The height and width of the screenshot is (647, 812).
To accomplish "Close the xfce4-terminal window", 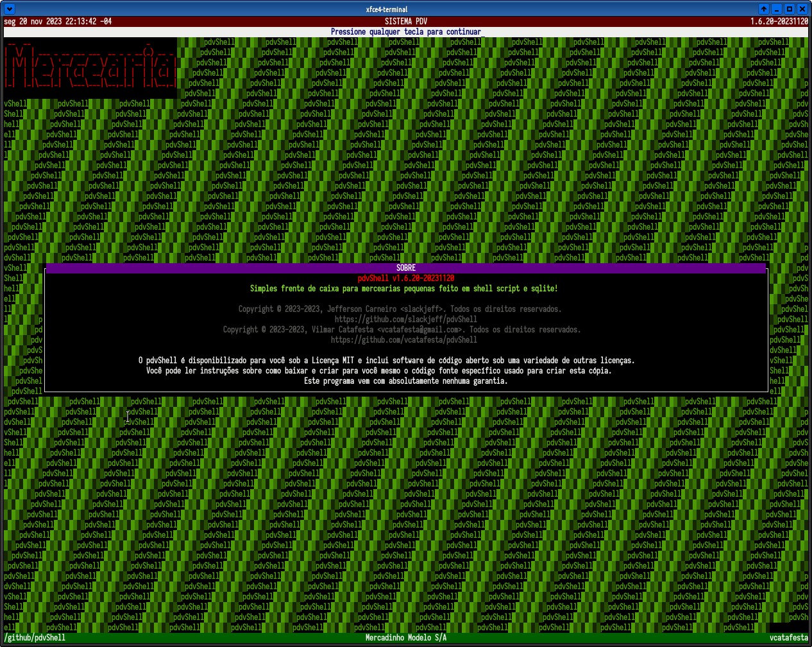I will (x=802, y=9).
